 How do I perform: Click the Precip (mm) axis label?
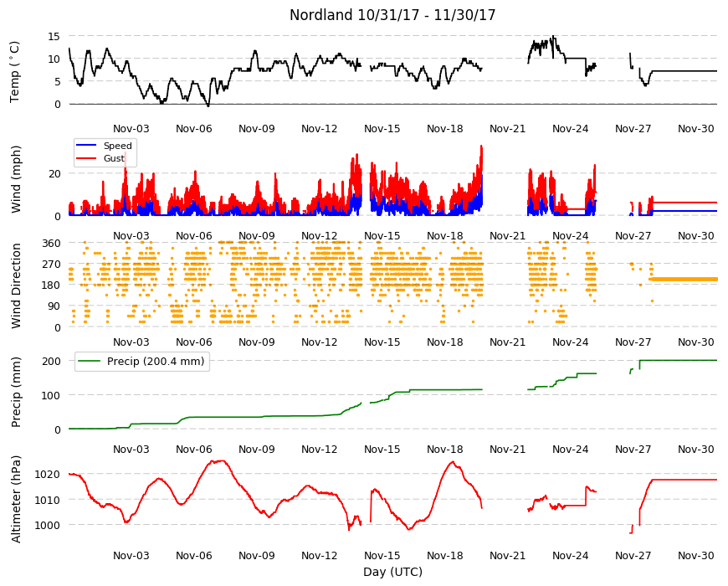[16, 393]
